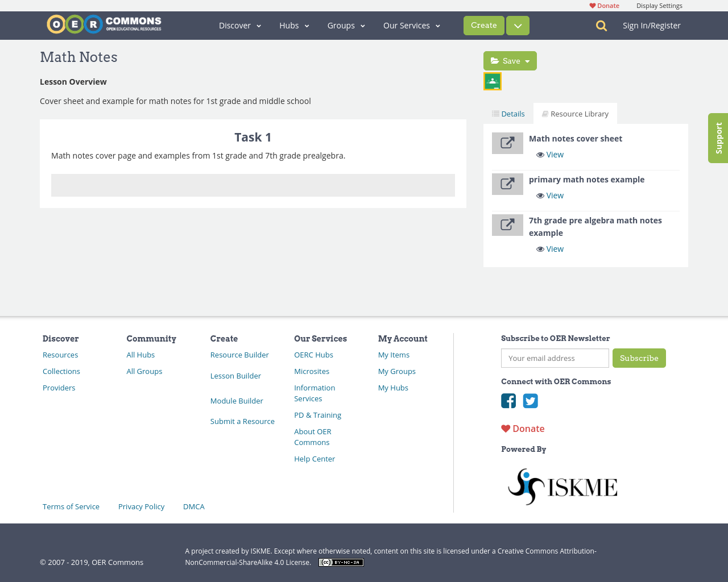
Task: Visit OER Commons Facebook page
Action: click(508, 401)
